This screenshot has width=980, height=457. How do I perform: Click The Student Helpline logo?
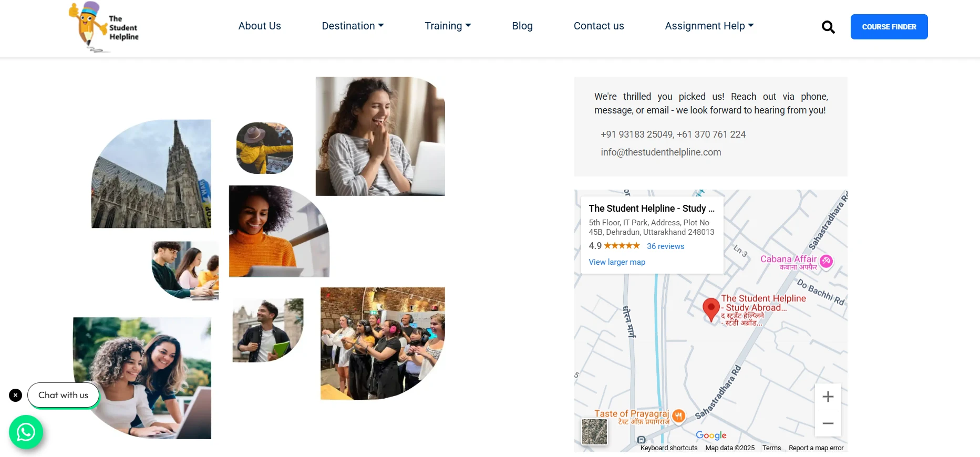(104, 27)
